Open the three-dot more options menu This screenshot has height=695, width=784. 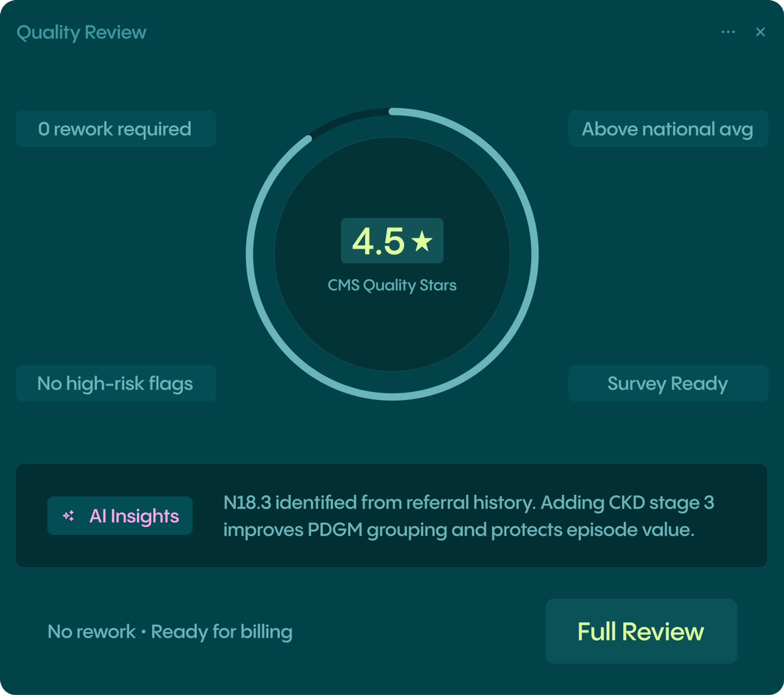pos(728,32)
